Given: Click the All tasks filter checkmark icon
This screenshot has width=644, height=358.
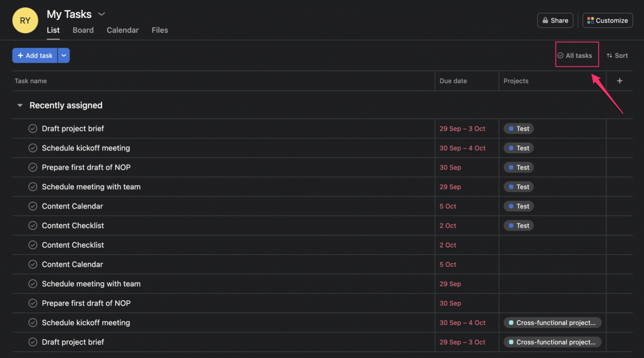Looking at the screenshot, I should [560, 55].
